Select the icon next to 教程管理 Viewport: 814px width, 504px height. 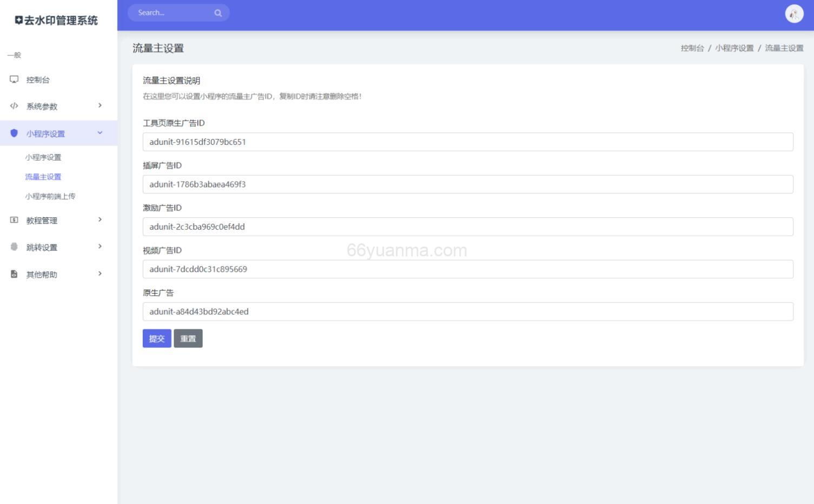point(14,220)
